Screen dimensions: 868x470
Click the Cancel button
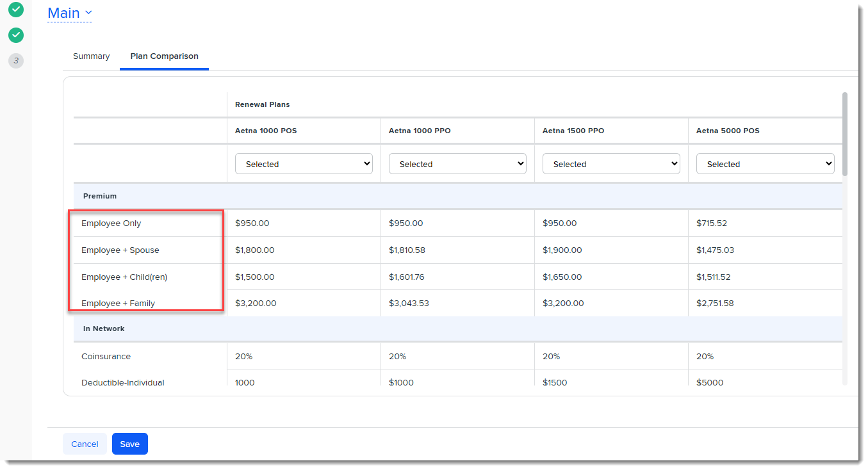(85, 444)
